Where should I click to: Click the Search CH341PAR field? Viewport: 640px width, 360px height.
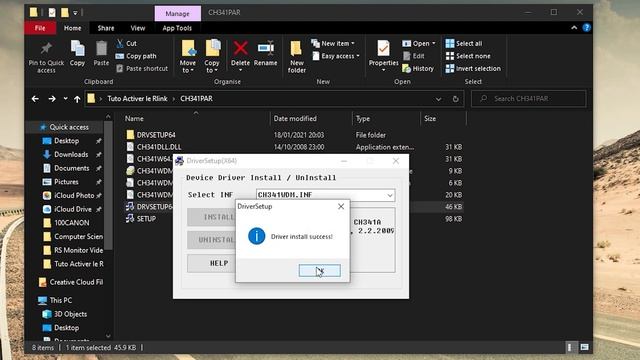(529, 99)
